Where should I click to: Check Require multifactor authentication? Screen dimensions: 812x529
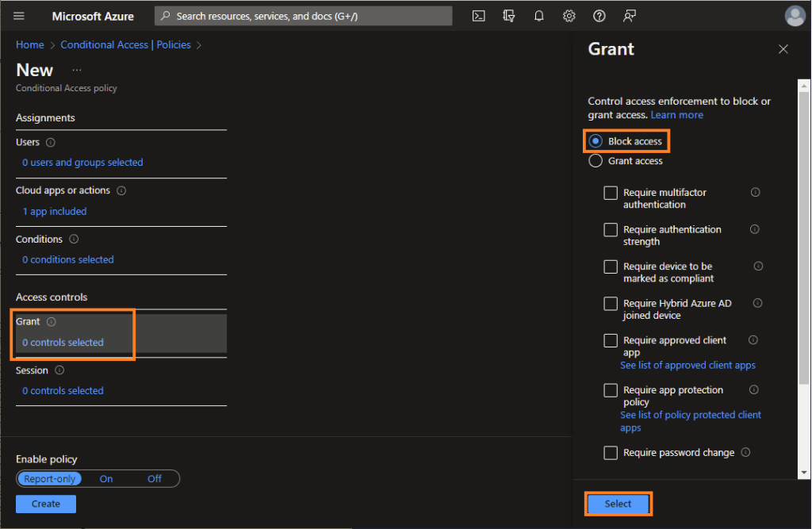(x=611, y=193)
